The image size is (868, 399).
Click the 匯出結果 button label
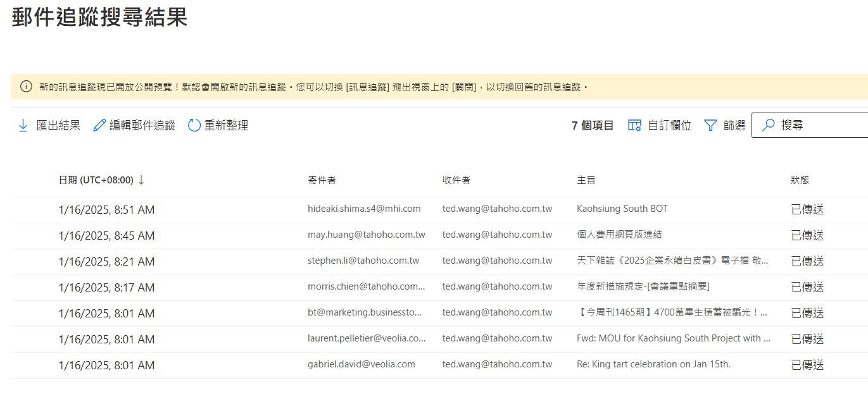pyautogui.click(x=58, y=126)
